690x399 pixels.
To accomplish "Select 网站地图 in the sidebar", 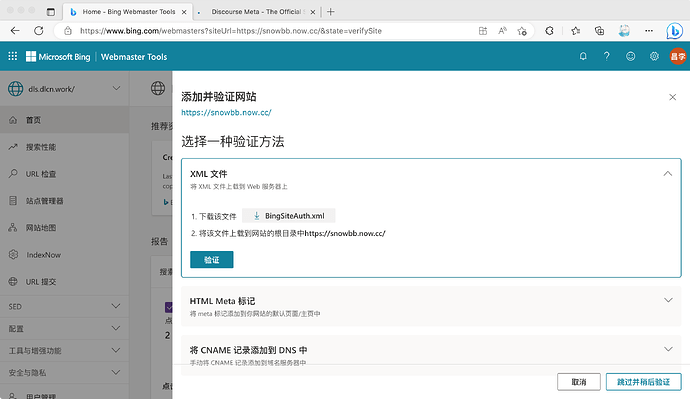I will tap(64, 227).
